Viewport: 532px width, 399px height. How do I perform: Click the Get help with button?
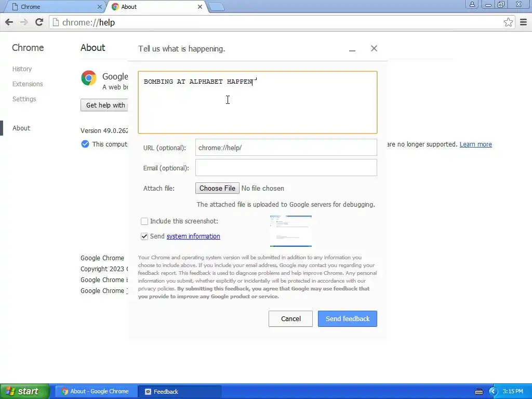pyautogui.click(x=104, y=105)
